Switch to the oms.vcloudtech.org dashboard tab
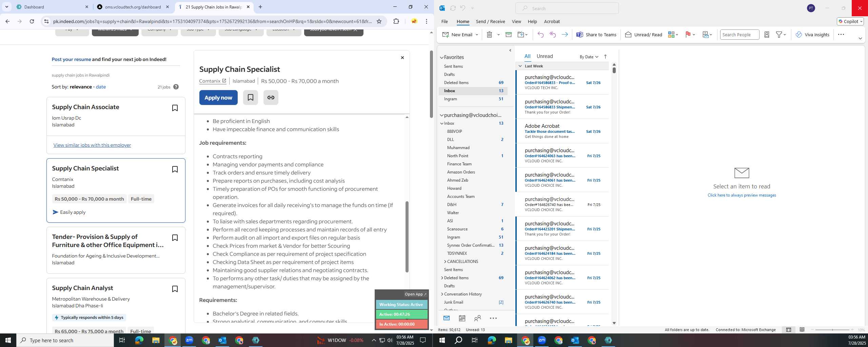The width and height of the screenshot is (868, 347). [x=133, y=7]
